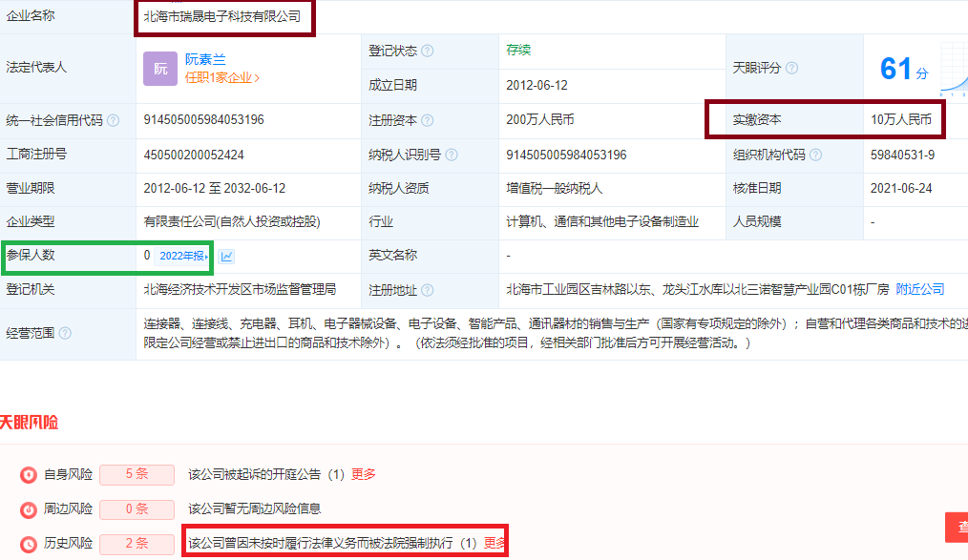Viewport: 968px width, 560px height.
Task: Open the 0条 surrounding-risk count button
Action: tap(137, 508)
